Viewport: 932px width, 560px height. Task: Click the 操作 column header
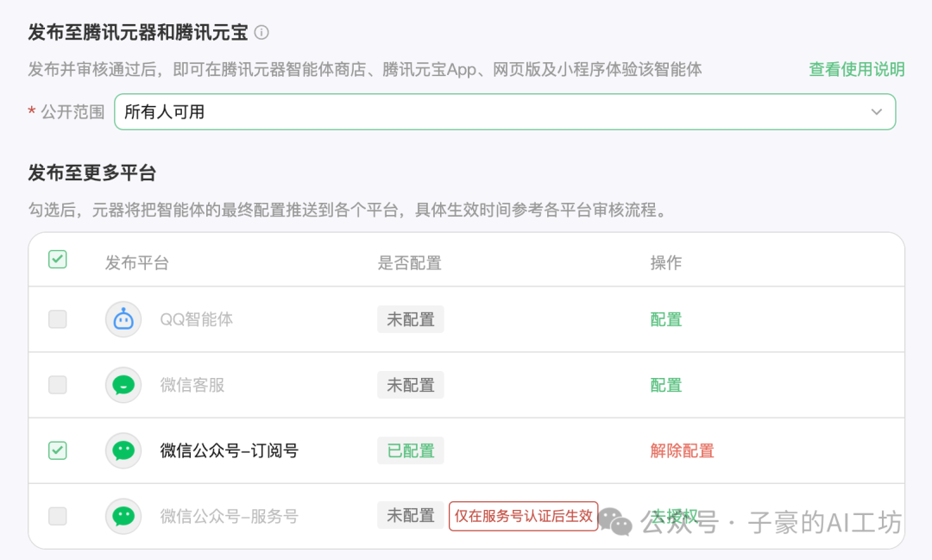[x=665, y=262]
